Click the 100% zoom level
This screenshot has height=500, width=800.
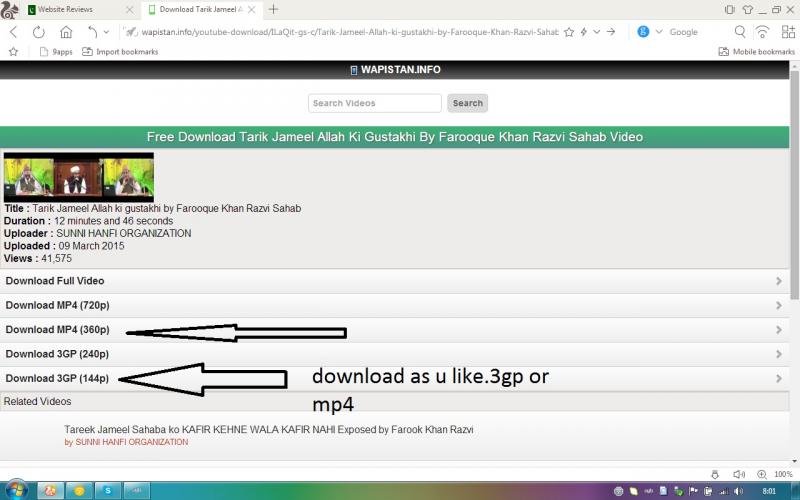point(783,474)
